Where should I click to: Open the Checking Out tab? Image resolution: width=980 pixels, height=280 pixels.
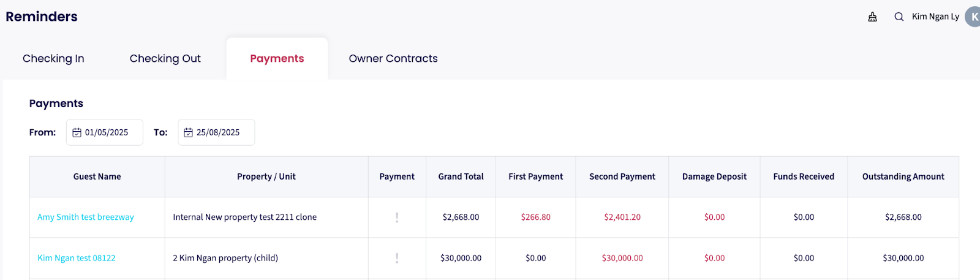coord(165,59)
